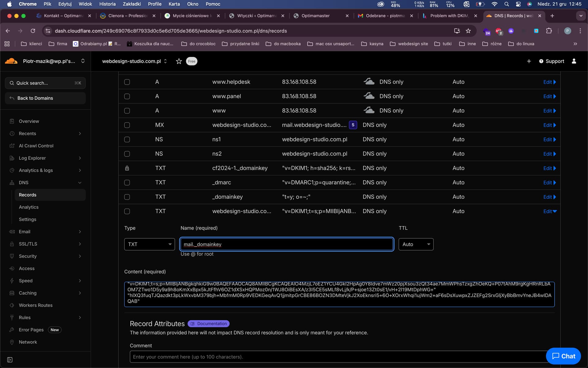Check the ns1 NS record checkbox

[x=127, y=140]
